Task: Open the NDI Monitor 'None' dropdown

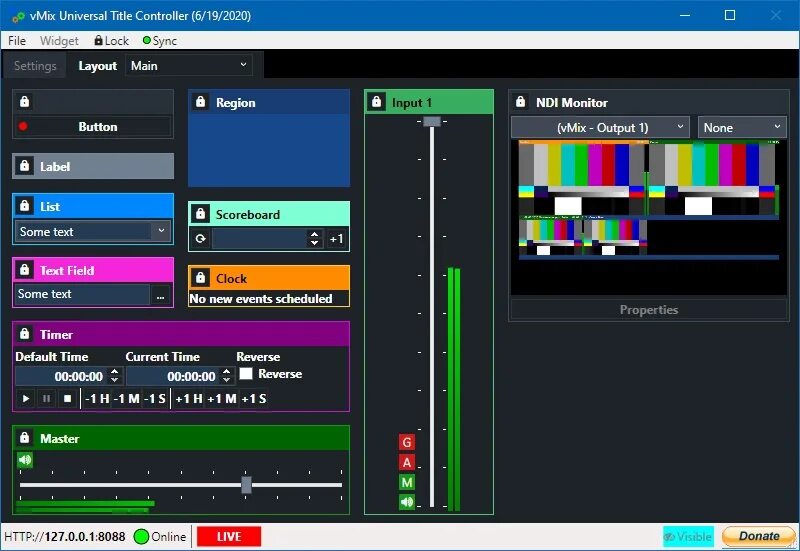Action: [742, 128]
